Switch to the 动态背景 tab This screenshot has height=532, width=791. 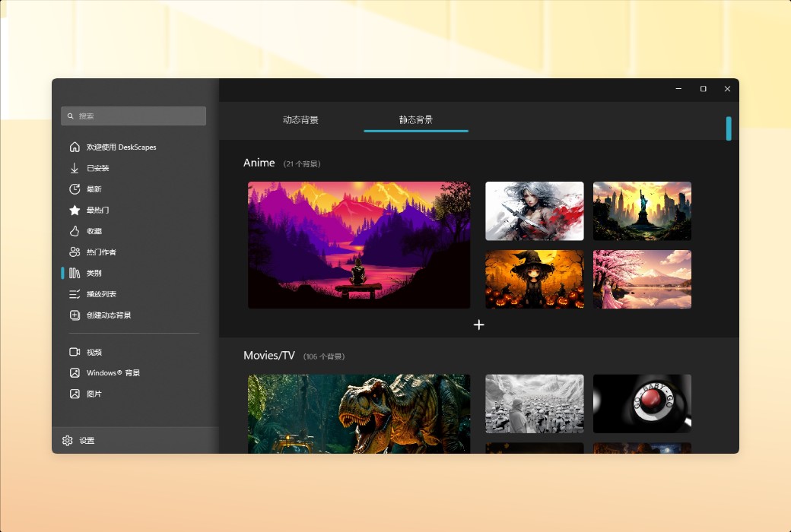point(303,119)
